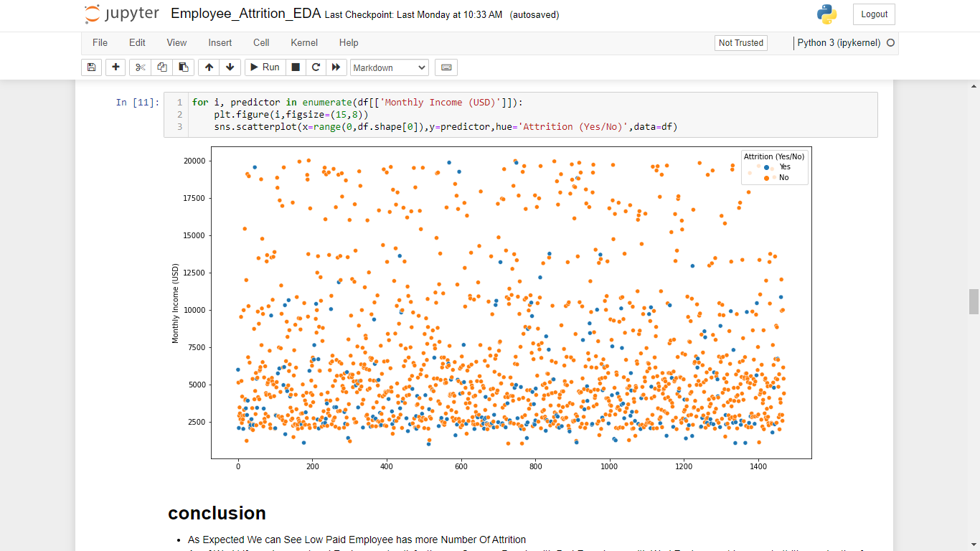Move the selected cell down
Image resolution: width=980 pixels, height=551 pixels.
229,67
